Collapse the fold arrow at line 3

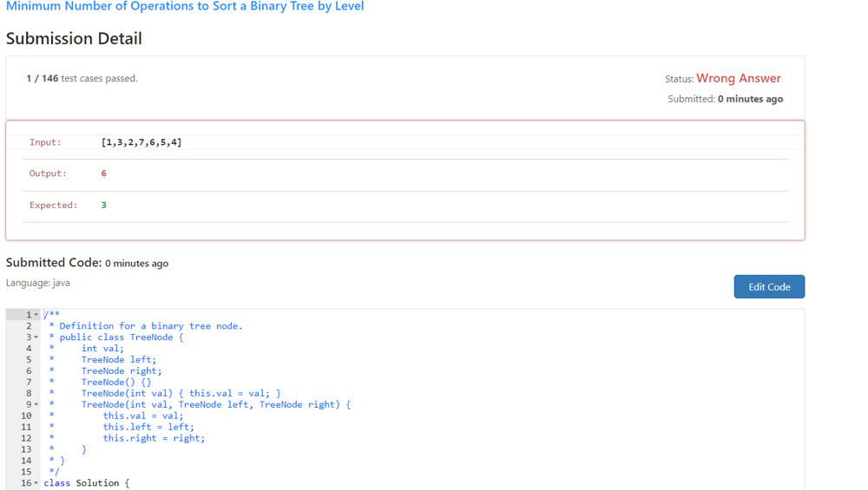pyautogui.click(x=36, y=337)
